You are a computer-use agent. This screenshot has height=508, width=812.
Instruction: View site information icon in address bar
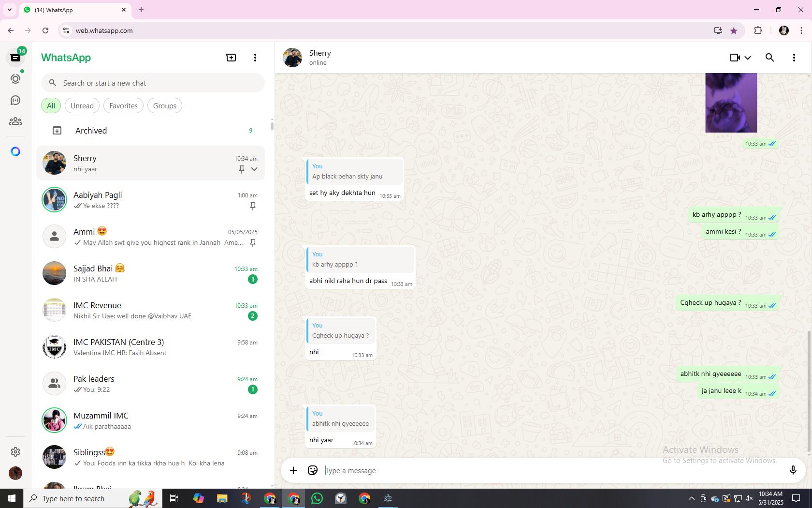66,30
